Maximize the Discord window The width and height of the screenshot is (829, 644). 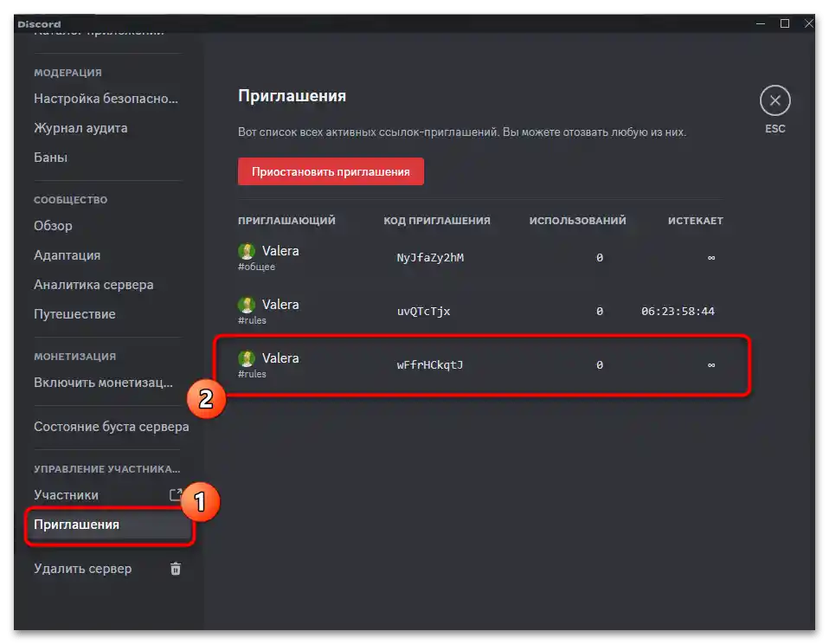tap(785, 23)
